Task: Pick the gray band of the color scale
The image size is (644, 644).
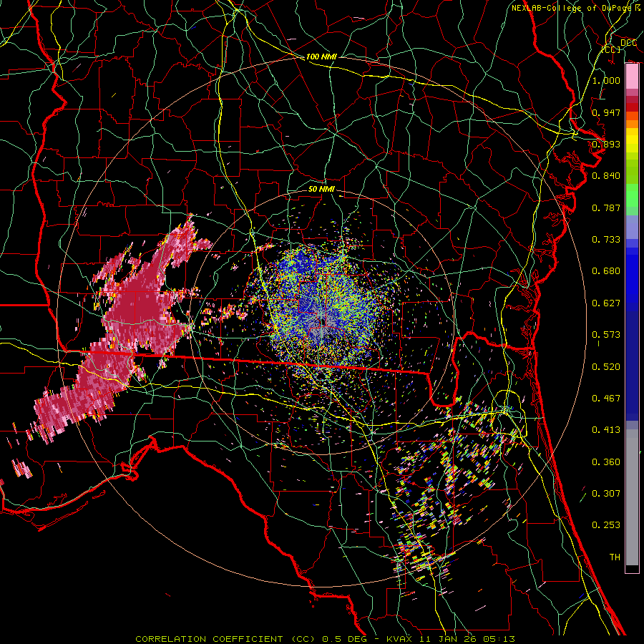Action: (x=632, y=497)
